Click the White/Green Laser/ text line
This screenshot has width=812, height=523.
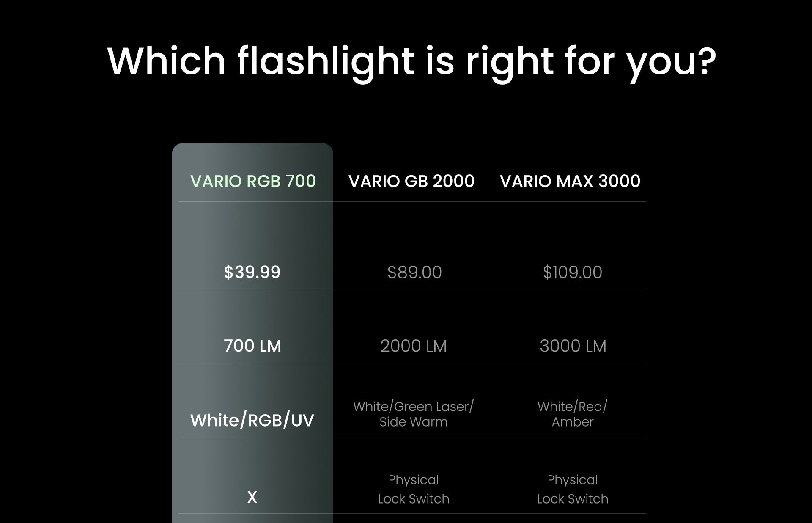tap(414, 407)
